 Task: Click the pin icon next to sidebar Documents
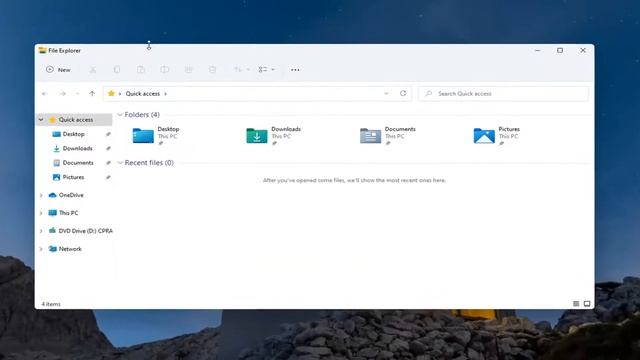pyautogui.click(x=108, y=162)
